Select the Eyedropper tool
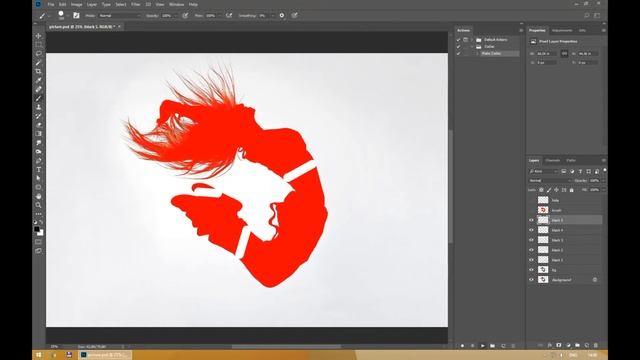 pos(38,80)
